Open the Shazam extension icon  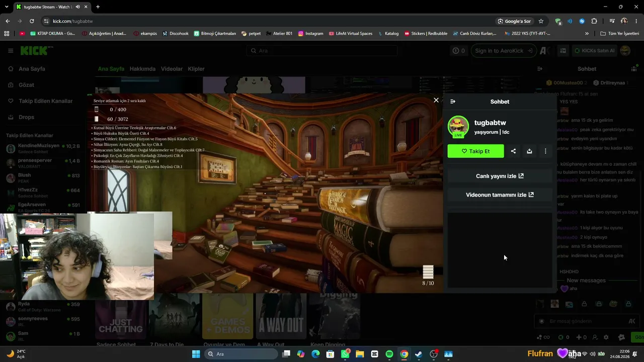pyautogui.click(x=582, y=21)
